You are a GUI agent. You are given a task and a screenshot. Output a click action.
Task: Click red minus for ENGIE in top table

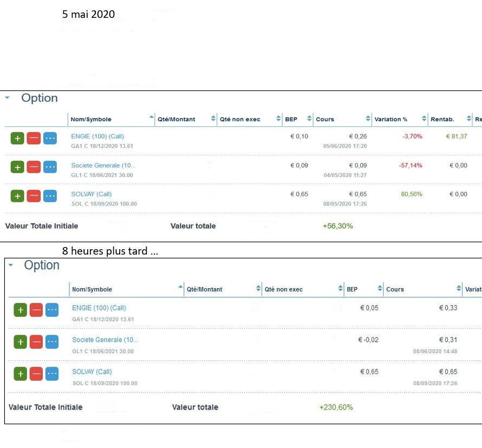(34, 138)
